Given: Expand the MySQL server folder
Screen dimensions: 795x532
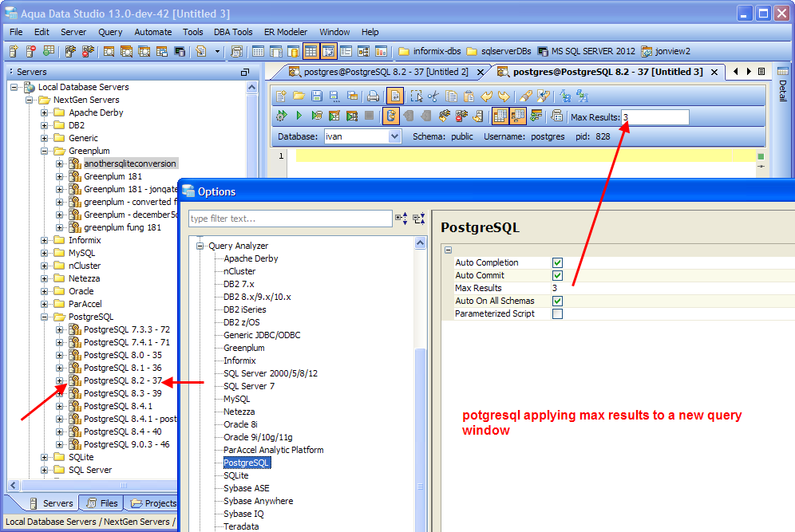Looking at the screenshot, I should pyautogui.click(x=44, y=253).
